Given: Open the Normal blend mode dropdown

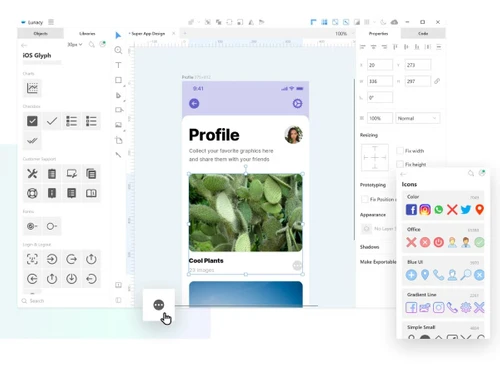Looking at the screenshot, I should pyautogui.click(x=418, y=118).
